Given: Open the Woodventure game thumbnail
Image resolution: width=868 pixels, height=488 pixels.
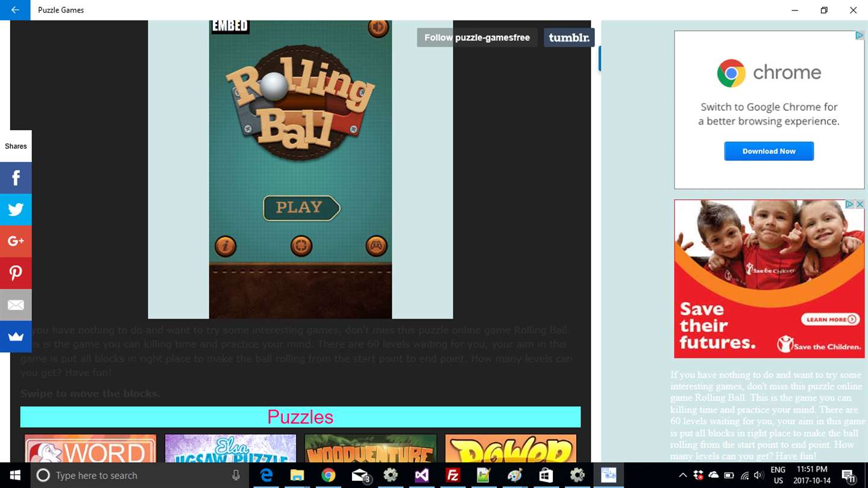Looking at the screenshot, I should tap(370, 448).
